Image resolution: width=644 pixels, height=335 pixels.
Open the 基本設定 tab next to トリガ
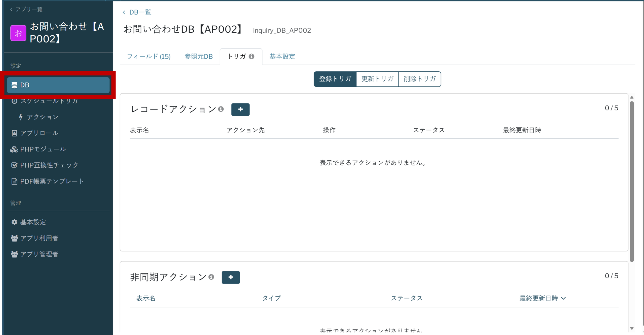(x=282, y=57)
